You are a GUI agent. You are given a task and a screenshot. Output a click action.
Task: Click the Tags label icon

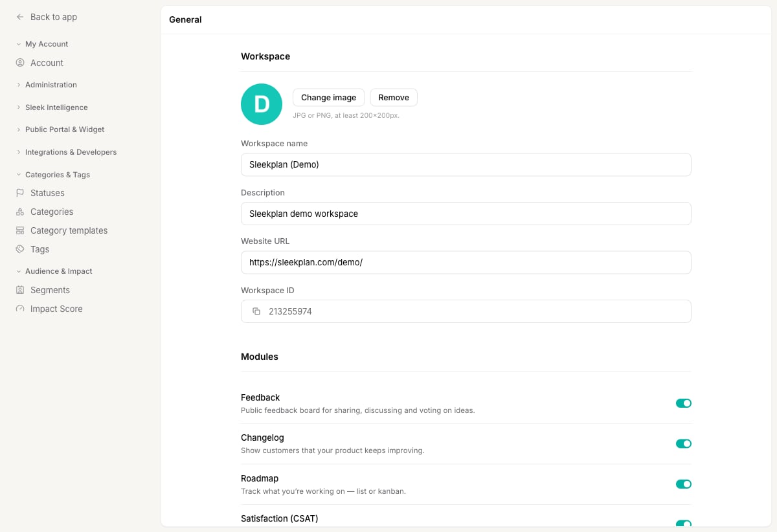pos(20,249)
